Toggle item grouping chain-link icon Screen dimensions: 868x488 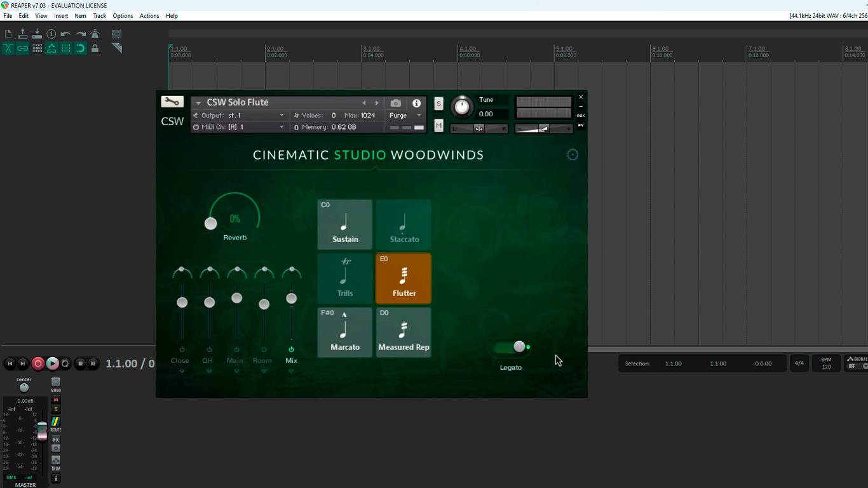23,48
